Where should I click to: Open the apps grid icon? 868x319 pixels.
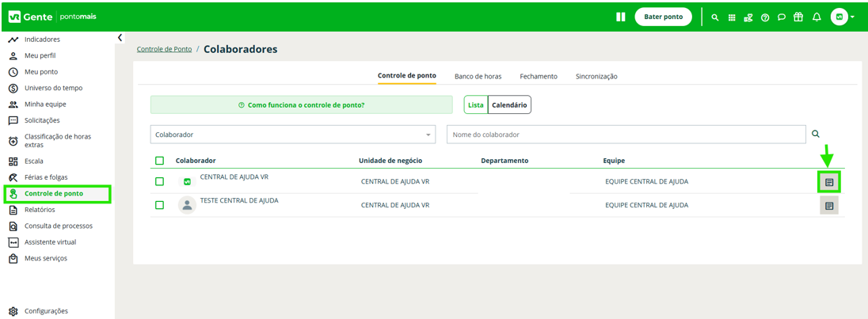pos(732,17)
